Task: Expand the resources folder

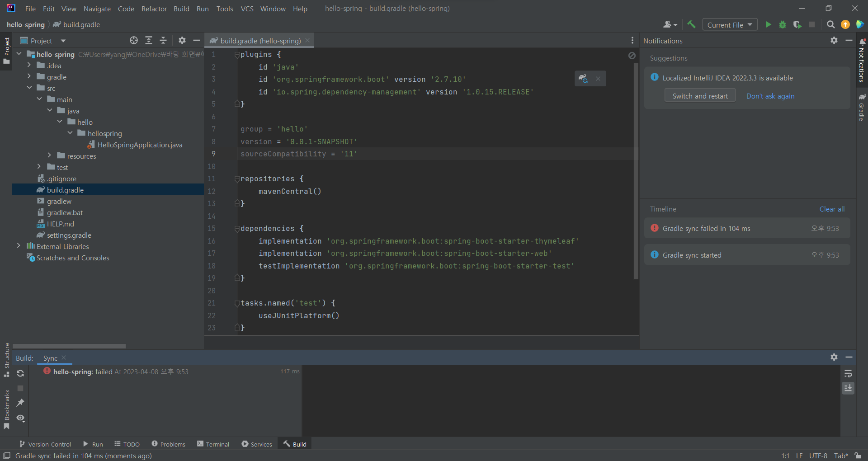Action: point(49,155)
